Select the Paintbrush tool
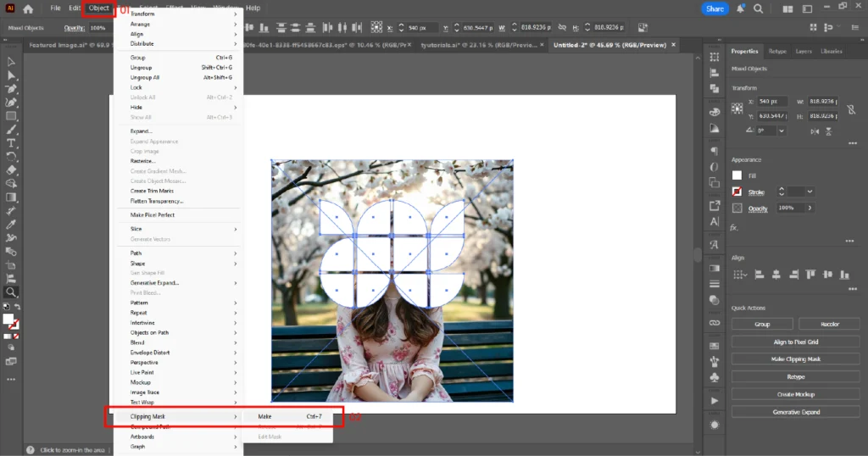 tap(11, 130)
